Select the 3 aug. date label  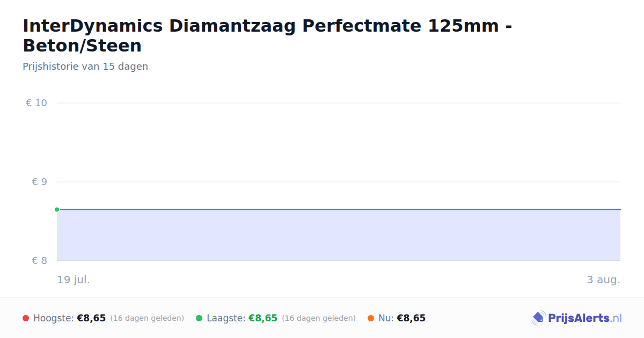(603, 280)
